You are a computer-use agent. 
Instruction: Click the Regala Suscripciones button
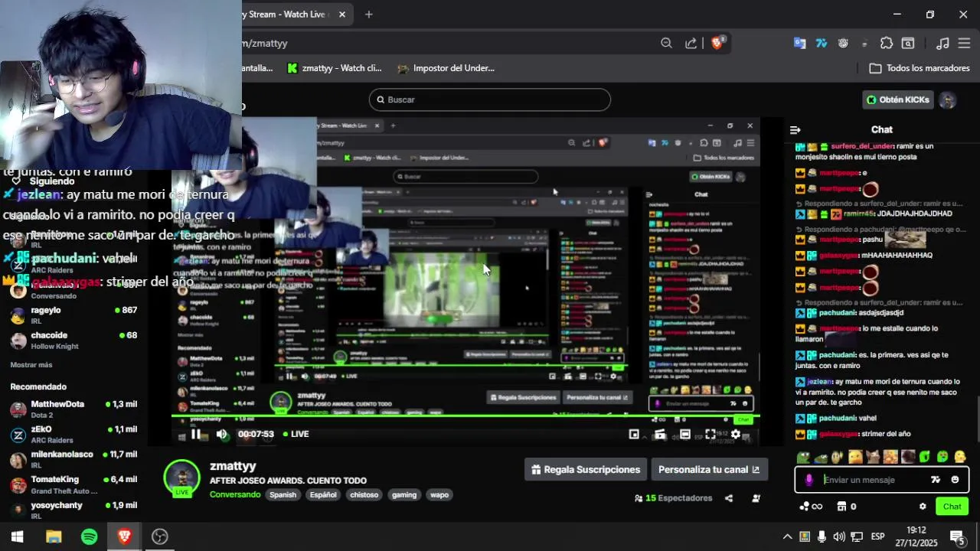click(x=586, y=470)
